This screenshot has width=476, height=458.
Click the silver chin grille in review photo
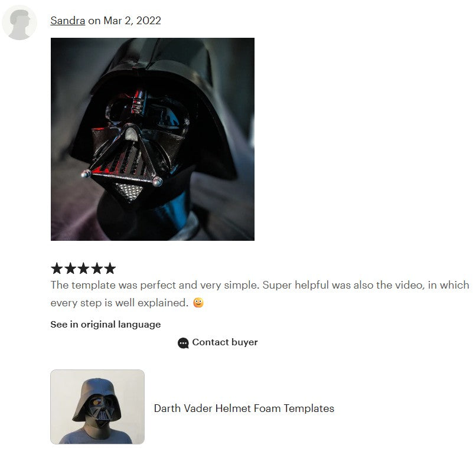[x=129, y=192]
